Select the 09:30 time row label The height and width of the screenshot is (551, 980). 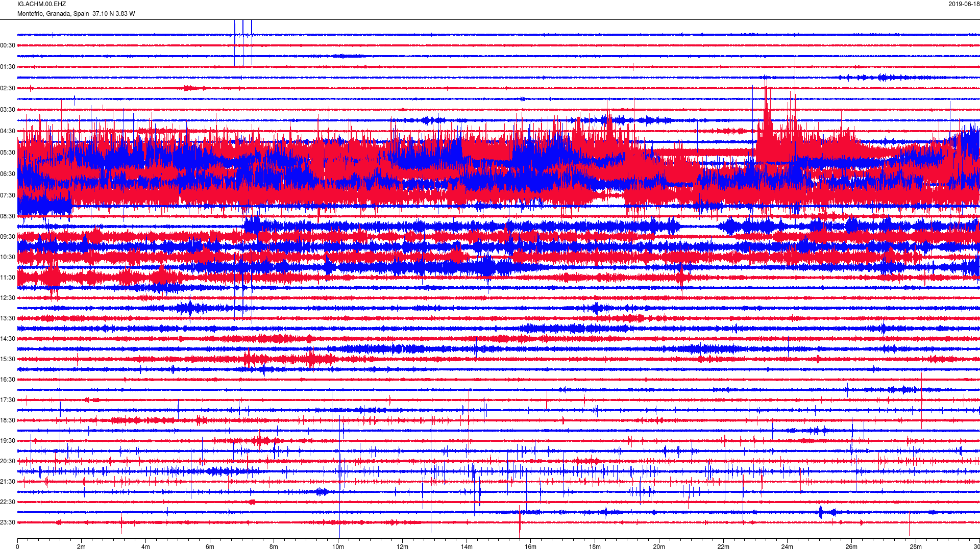coord(8,237)
